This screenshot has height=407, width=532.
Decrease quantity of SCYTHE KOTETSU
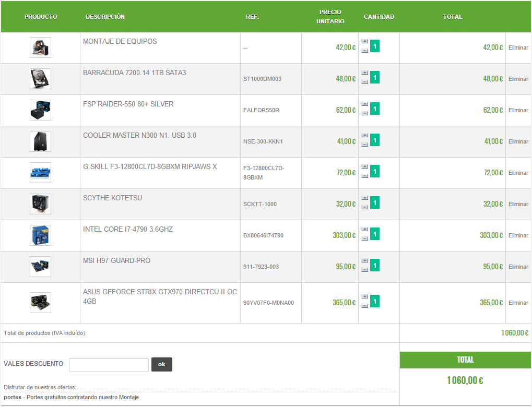coord(365,207)
